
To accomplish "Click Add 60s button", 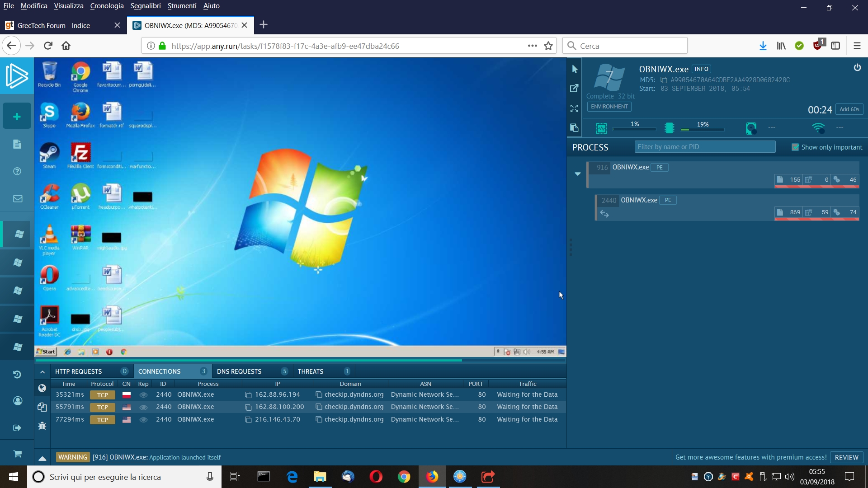I will click(x=849, y=109).
